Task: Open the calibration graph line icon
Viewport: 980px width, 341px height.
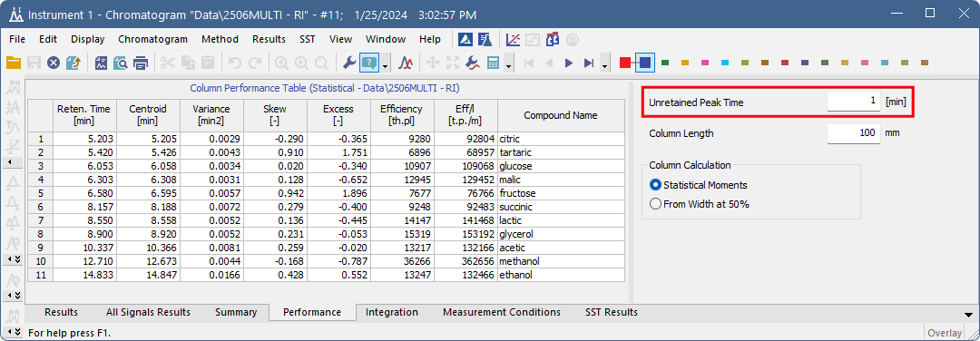Action: click(513, 39)
